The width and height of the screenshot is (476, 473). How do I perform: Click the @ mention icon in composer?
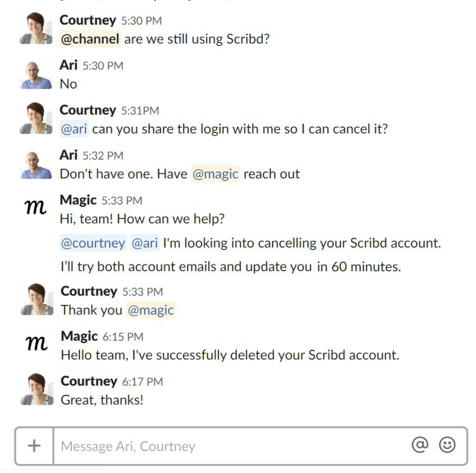(x=419, y=445)
